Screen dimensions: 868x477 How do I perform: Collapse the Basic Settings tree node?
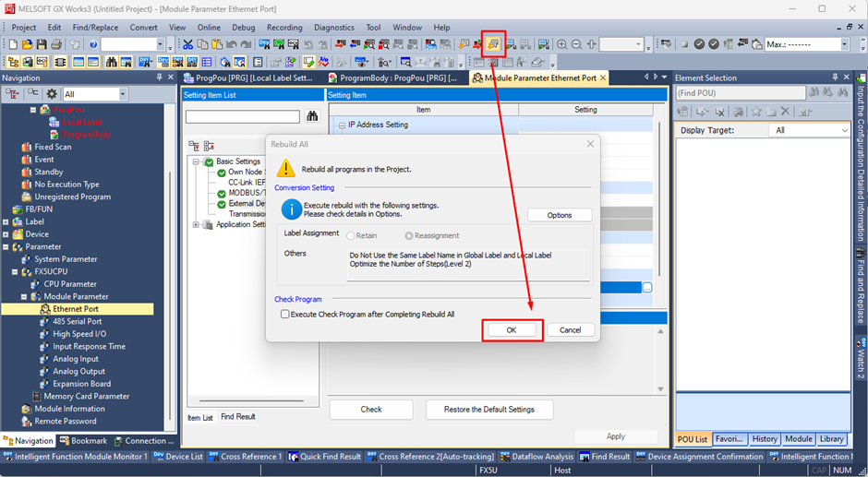pos(196,161)
